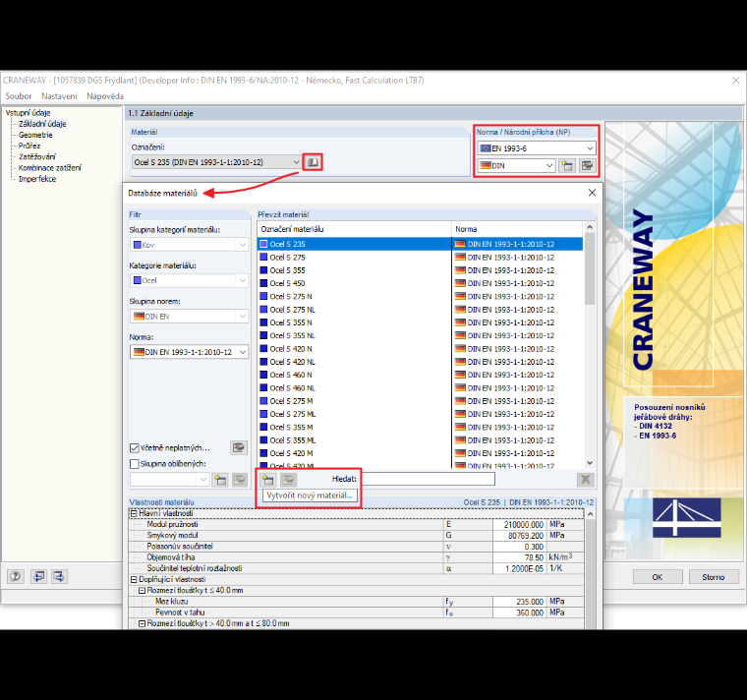Go to previous input window icon
The width and height of the screenshot is (747, 700).
[x=38, y=576]
